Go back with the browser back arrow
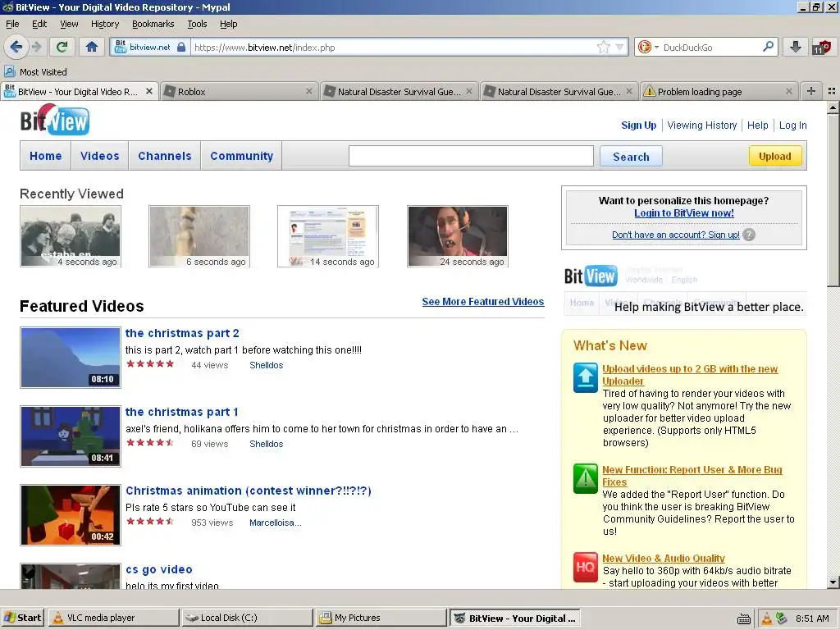 point(16,47)
